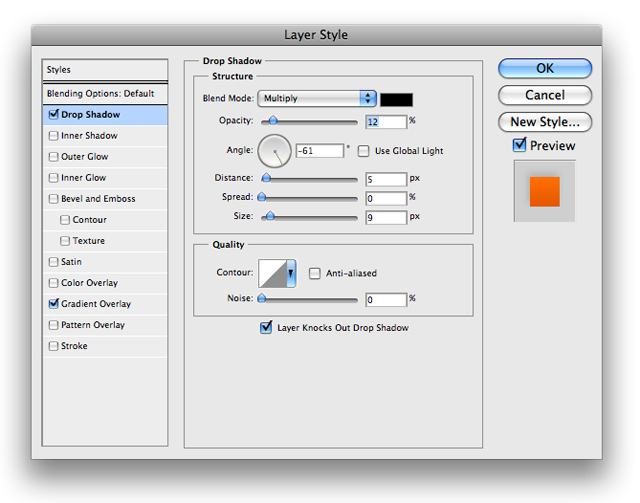Open the Blend Mode Multiply dropdown
Screen dimensions: 640x503
(x=317, y=98)
